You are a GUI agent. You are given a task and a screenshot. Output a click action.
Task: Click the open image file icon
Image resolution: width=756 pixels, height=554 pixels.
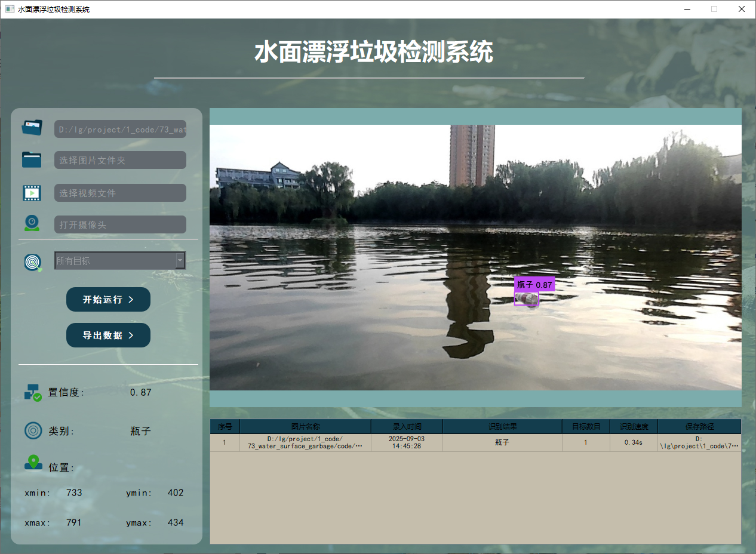32,127
